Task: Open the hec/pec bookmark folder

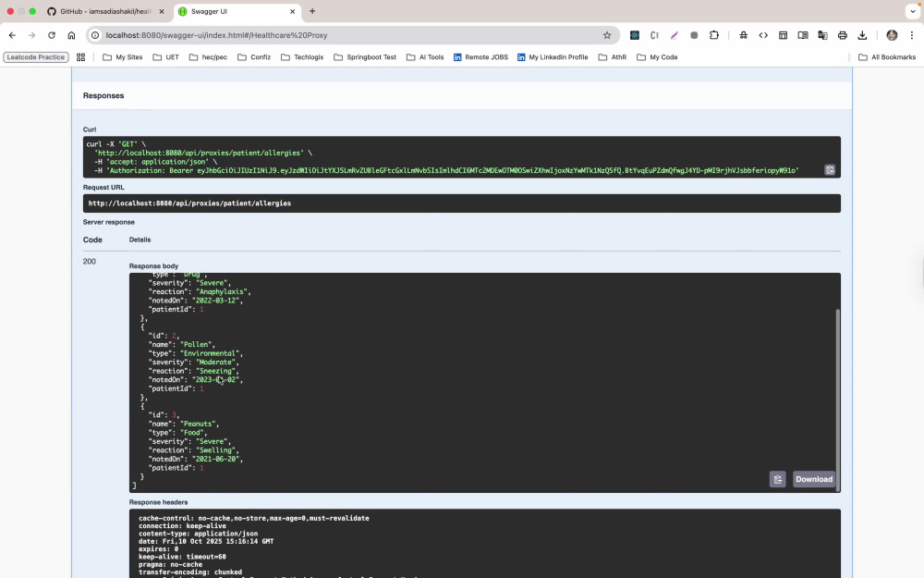Action: click(x=208, y=57)
